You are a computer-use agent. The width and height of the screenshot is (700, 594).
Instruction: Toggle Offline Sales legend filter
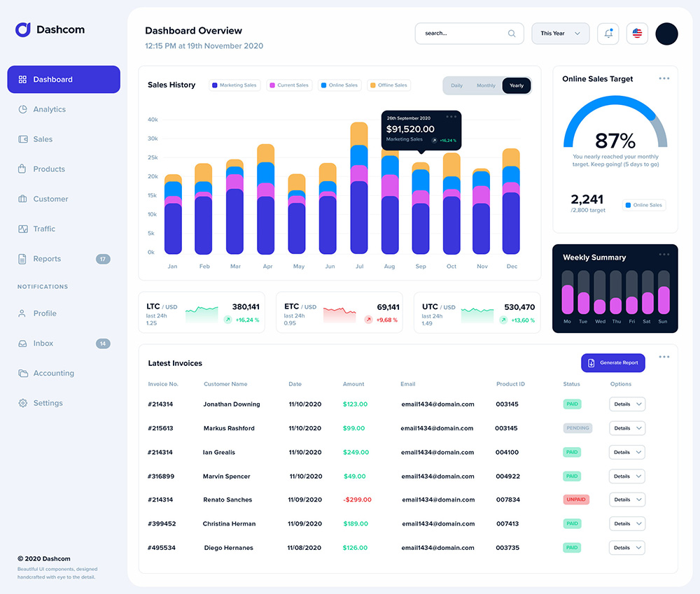point(388,85)
